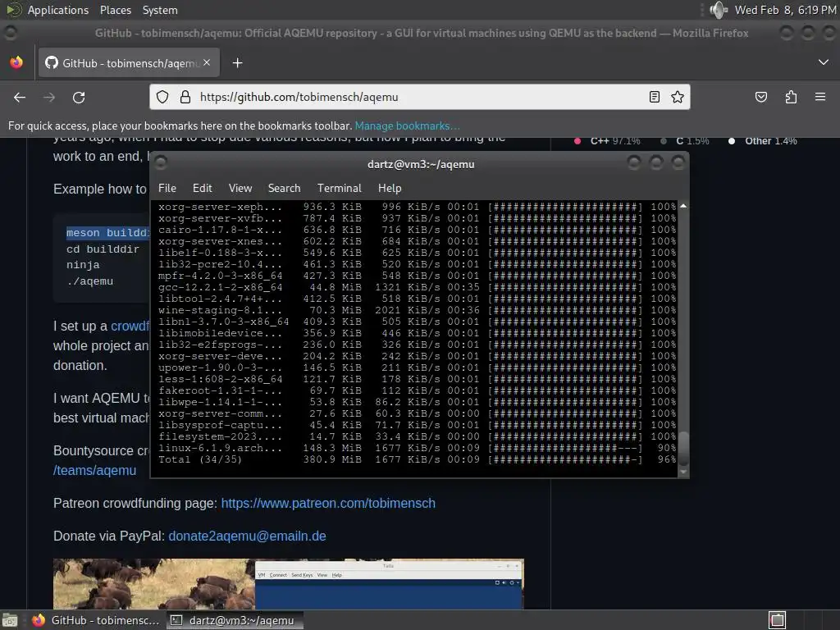This screenshot has height=630, width=840.
Task: Open a new Firefox tab
Action: [237, 63]
